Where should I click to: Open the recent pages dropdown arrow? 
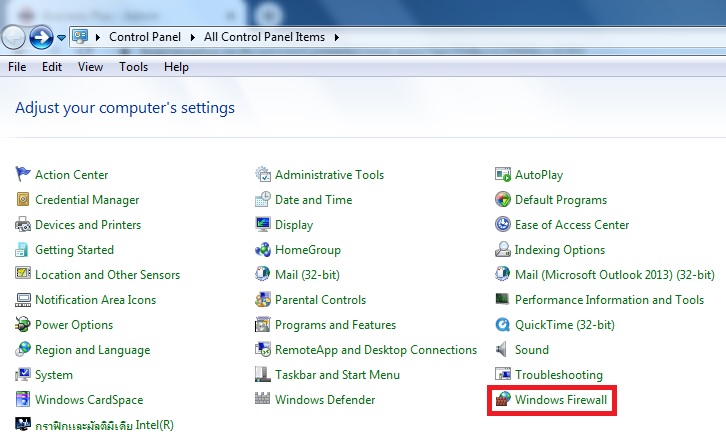[61, 38]
